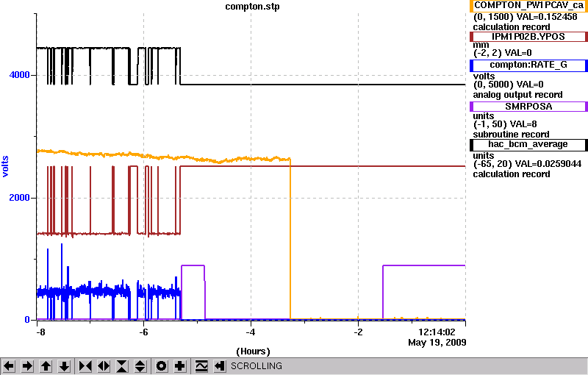Shift the plot downward with the down arrow
Viewport: 588px width, 375px height.
[x=65, y=365]
